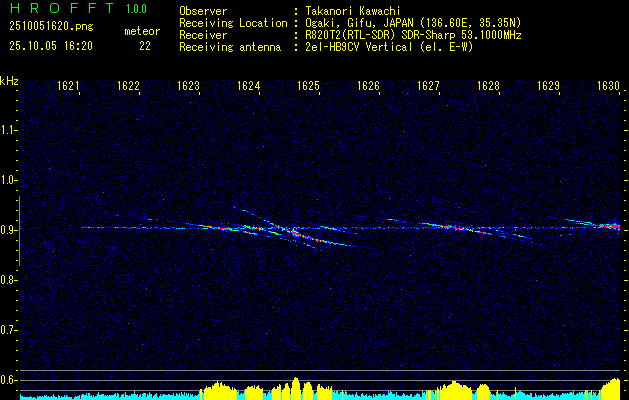Viewport: 629px width, 400px height.
Task: Click time marker 1627
Action: pyautogui.click(x=428, y=86)
